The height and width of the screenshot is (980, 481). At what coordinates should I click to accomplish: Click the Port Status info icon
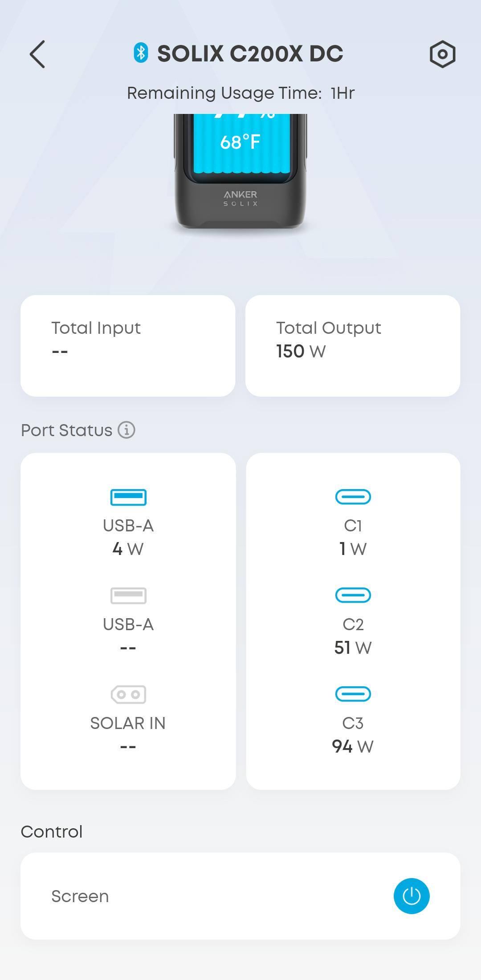click(x=126, y=430)
